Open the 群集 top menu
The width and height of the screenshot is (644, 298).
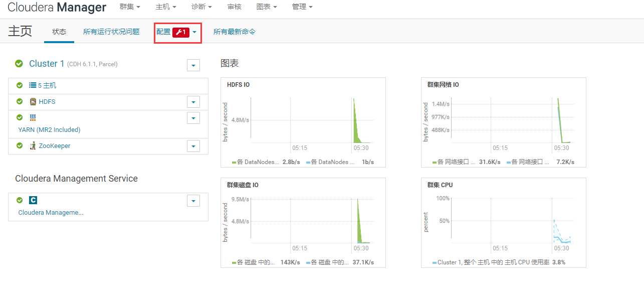click(x=130, y=7)
